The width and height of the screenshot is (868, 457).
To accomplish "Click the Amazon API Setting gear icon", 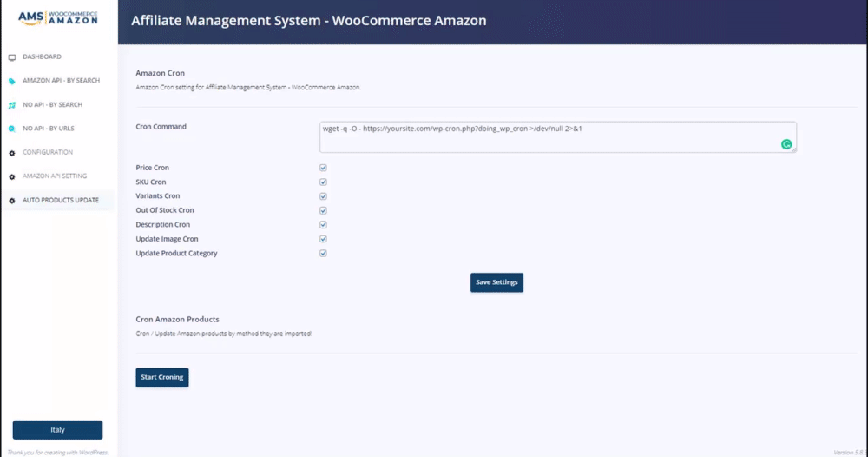I will pos(11,176).
